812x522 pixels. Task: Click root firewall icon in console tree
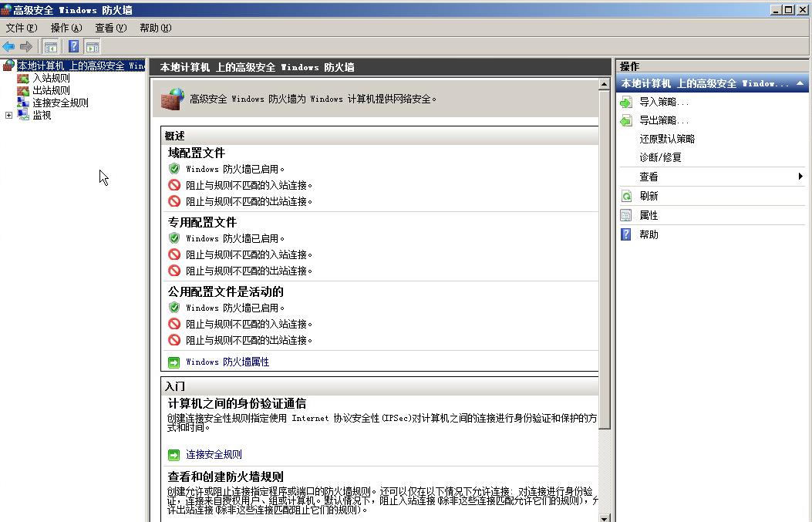(x=8, y=66)
